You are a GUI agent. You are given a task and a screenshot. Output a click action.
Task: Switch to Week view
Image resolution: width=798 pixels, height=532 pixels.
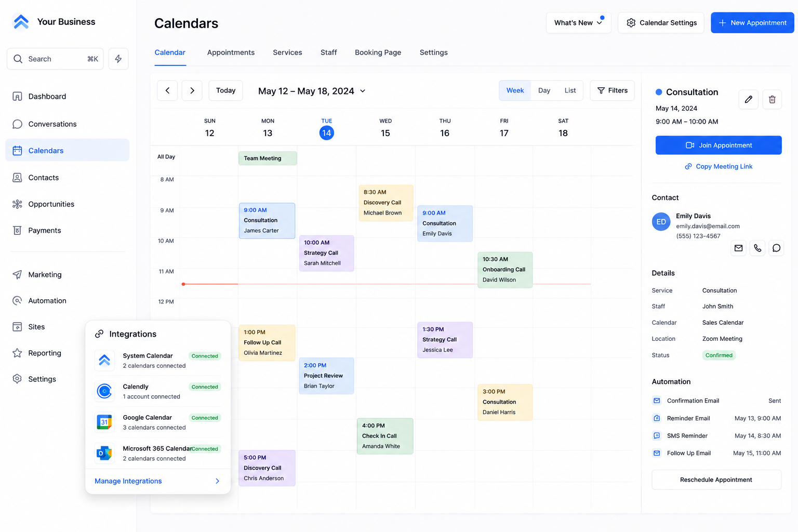pyautogui.click(x=515, y=90)
